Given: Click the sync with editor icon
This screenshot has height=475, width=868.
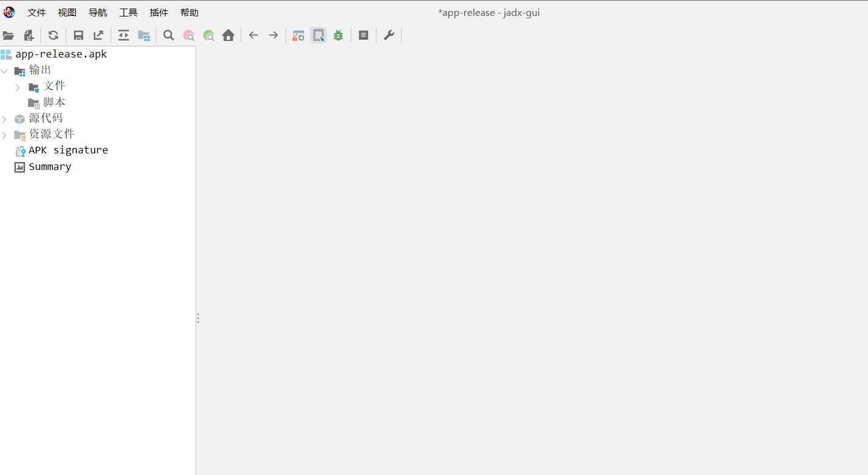Looking at the screenshot, I should click(123, 35).
